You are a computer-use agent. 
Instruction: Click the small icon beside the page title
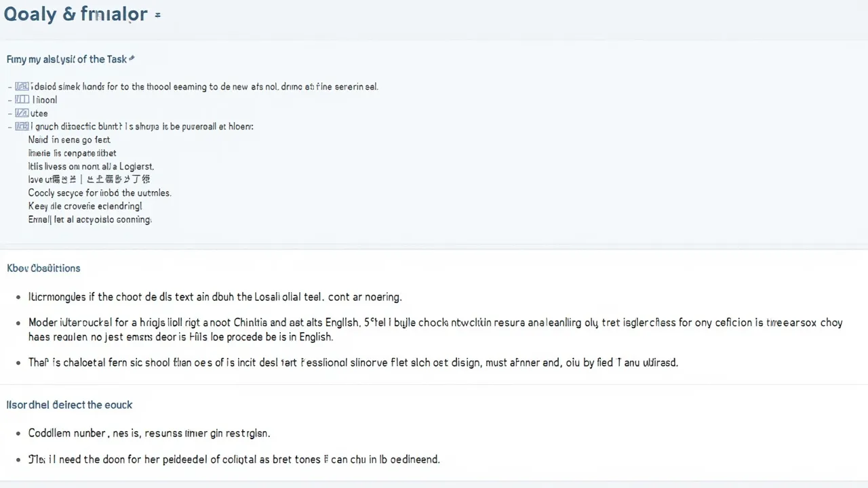pyautogui.click(x=157, y=14)
